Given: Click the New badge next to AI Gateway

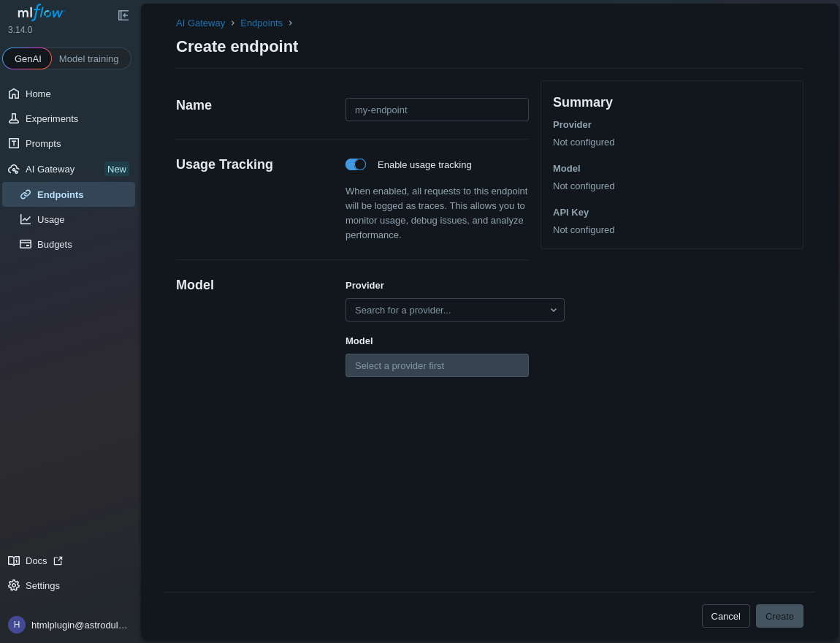Looking at the screenshot, I should pos(117,169).
